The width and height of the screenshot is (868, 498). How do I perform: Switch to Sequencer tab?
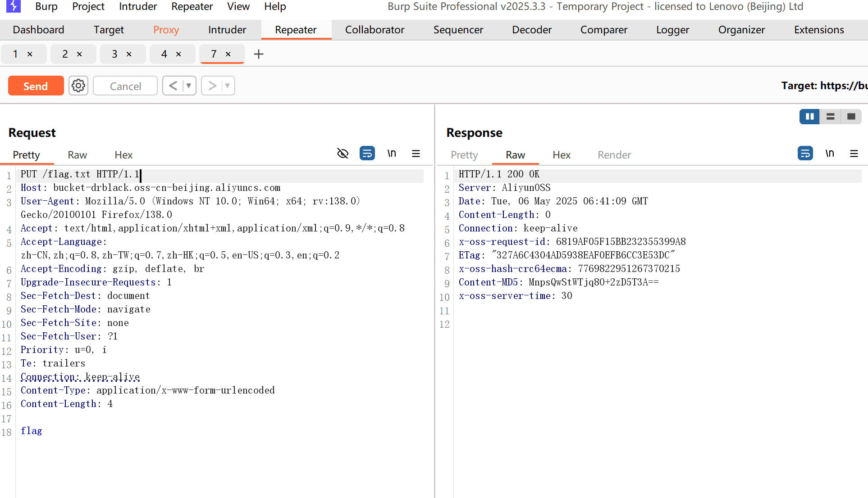click(x=458, y=30)
